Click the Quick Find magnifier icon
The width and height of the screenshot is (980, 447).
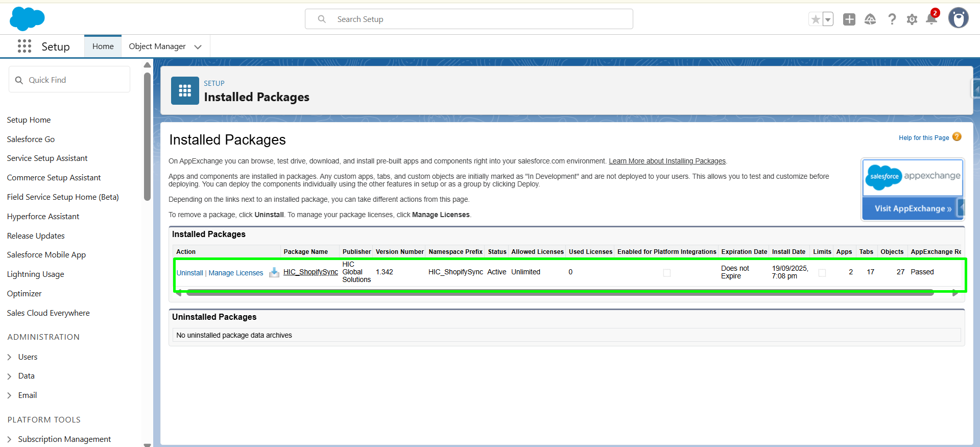(19, 80)
